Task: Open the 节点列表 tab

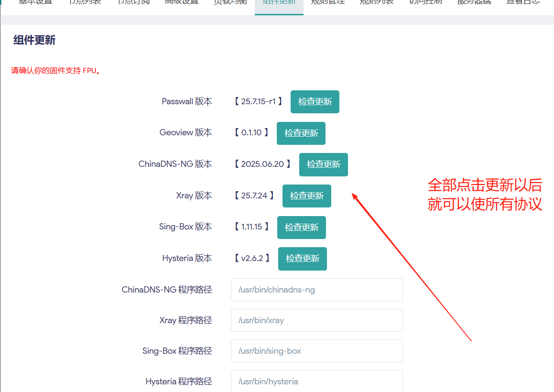Action: [85, 3]
